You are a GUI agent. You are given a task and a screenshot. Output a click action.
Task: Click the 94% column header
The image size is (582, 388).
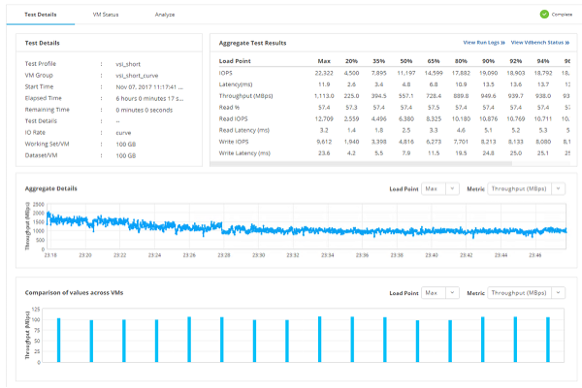543,61
